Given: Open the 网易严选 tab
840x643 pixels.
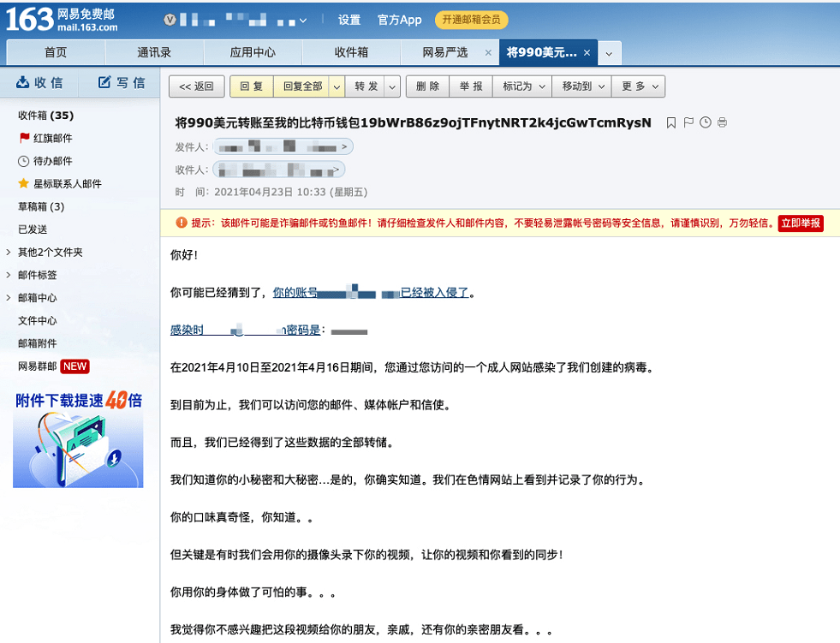Looking at the screenshot, I should [445, 52].
